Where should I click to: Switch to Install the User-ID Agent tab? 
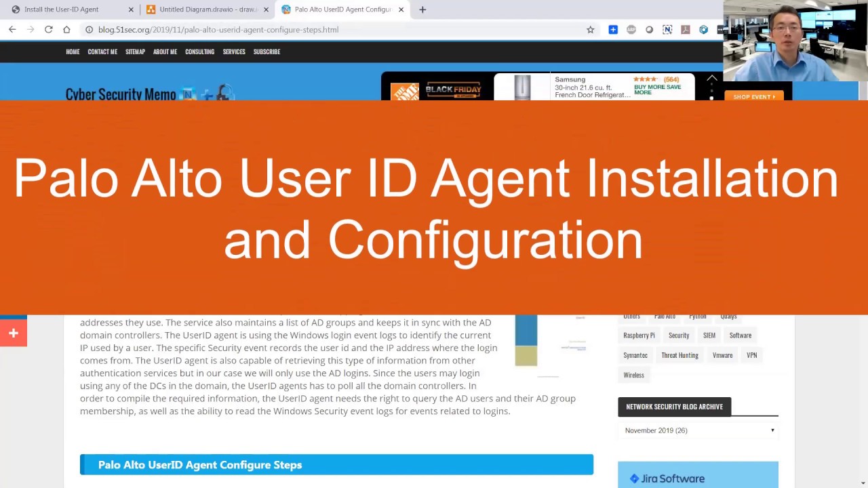click(x=62, y=9)
